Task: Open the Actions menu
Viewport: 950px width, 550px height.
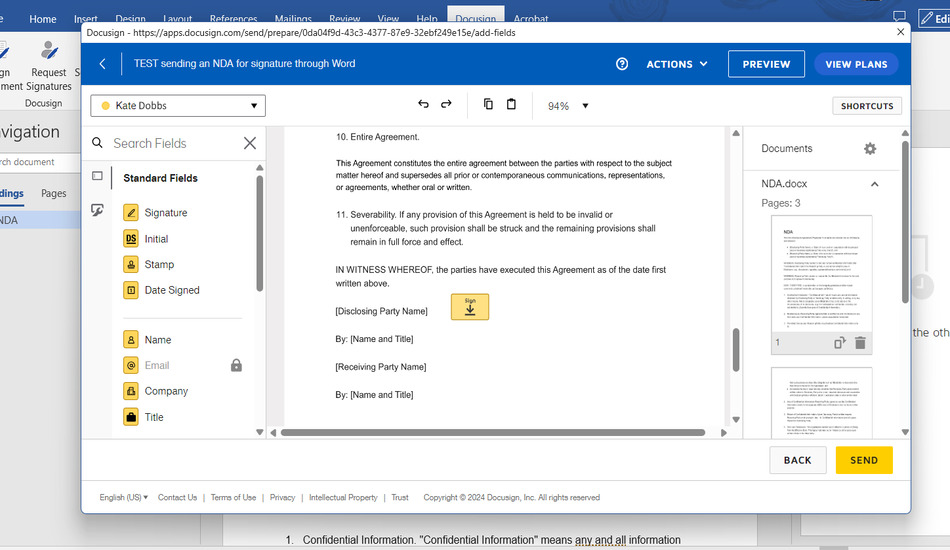Action: [x=677, y=64]
